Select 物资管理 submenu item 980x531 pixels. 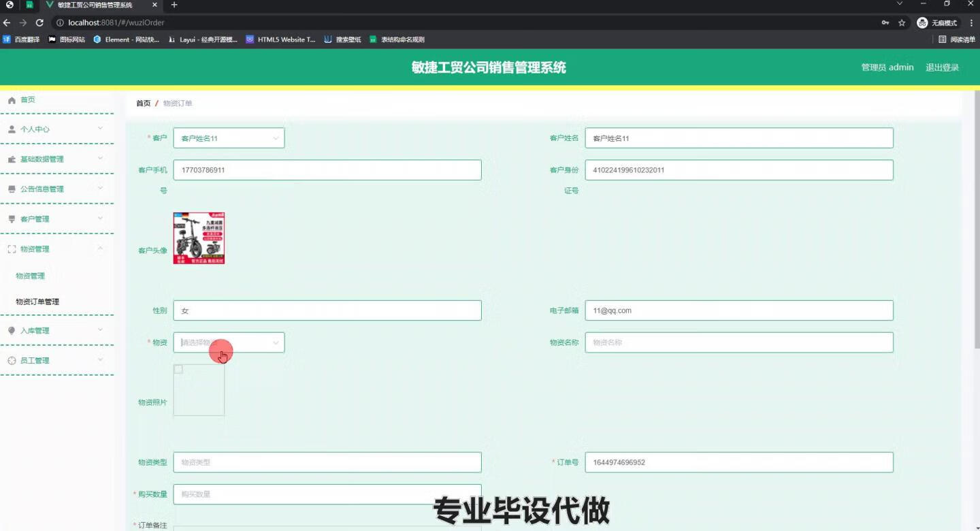[x=30, y=275]
